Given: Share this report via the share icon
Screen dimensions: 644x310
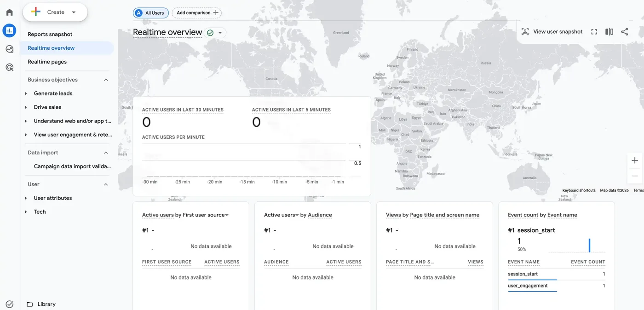Looking at the screenshot, I should click(624, 32).
